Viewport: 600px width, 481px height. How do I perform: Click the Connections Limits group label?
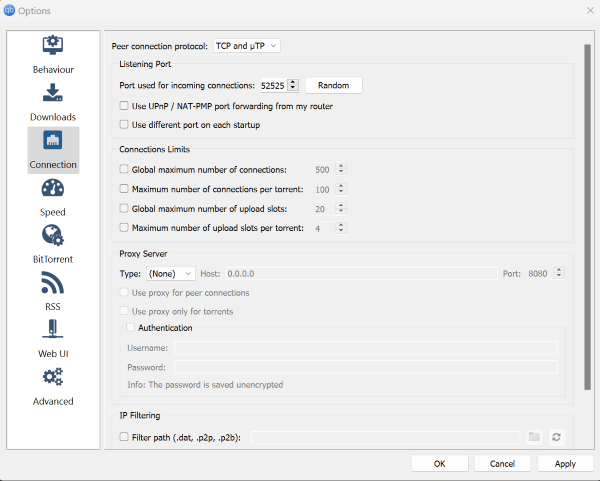click(x=155, y=149)
